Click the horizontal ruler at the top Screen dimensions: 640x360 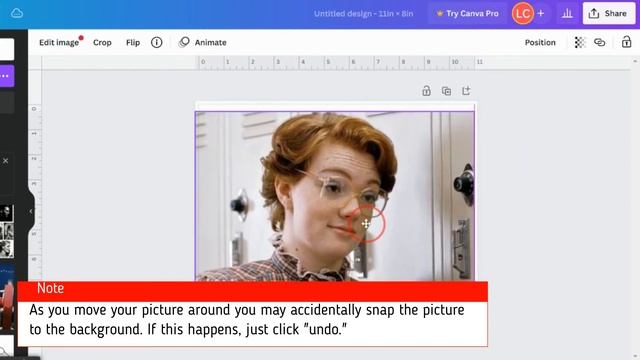click(x=335, y=62)
